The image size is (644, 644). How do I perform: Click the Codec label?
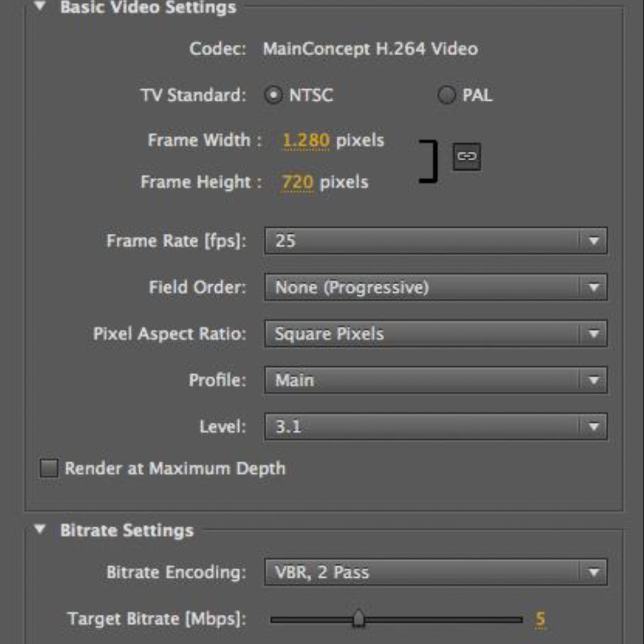[x=218, y=49]
